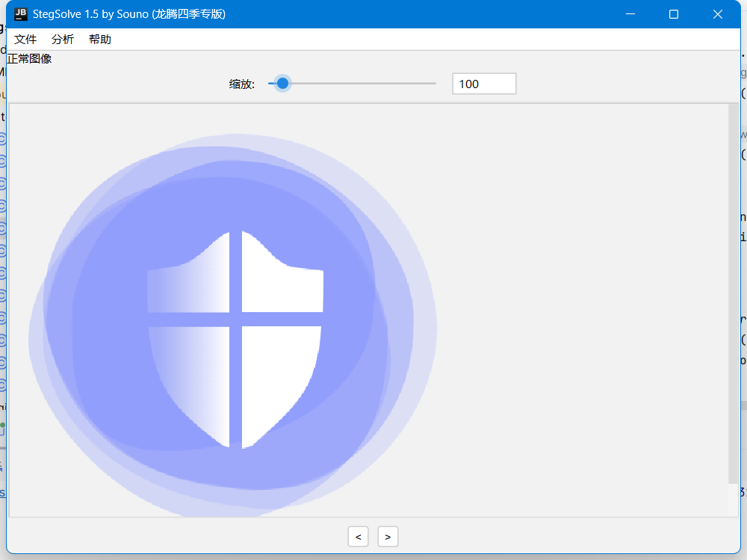Click the 正常图像 mode label
Screen dimensions: 747x560
click(30, 59)
